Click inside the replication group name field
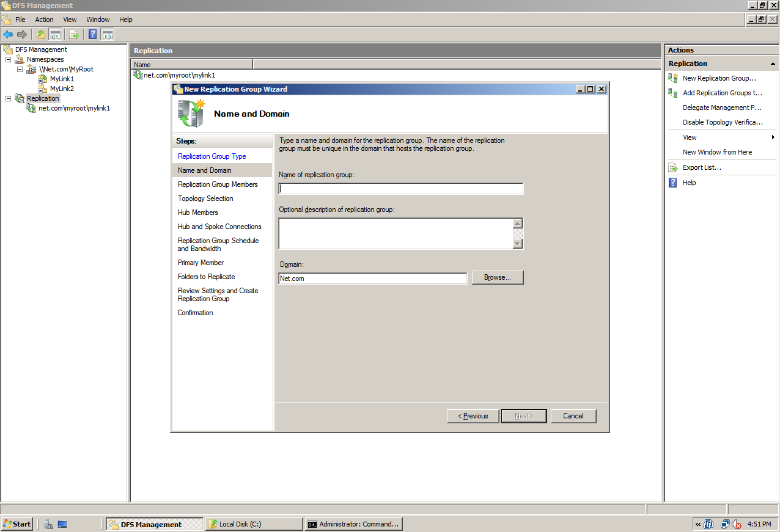The height and width of the screenshot is (532, 780). [x=400, y=188]
